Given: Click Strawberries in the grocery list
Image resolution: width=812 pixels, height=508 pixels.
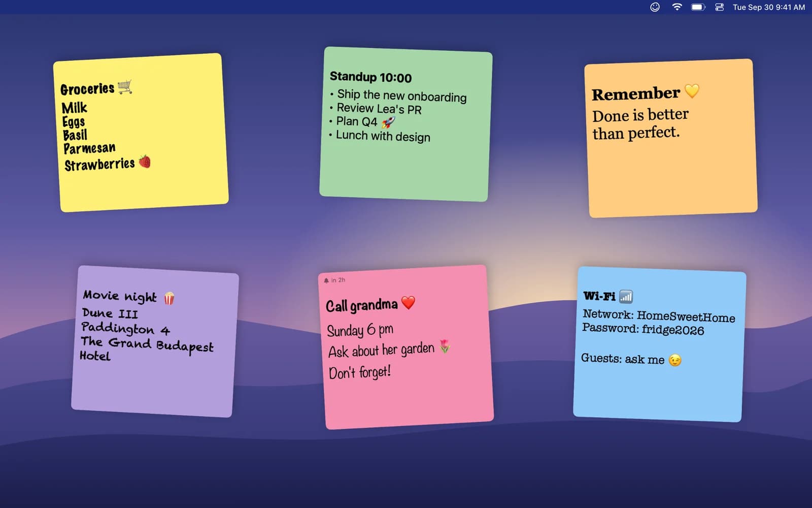Looking at the screenshot, I should (x=99, y=164).
